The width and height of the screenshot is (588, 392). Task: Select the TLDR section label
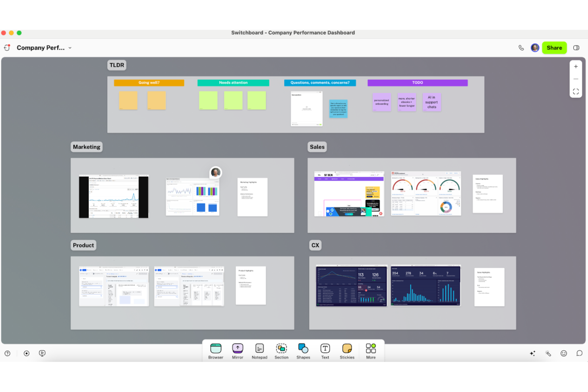point(117,65)
